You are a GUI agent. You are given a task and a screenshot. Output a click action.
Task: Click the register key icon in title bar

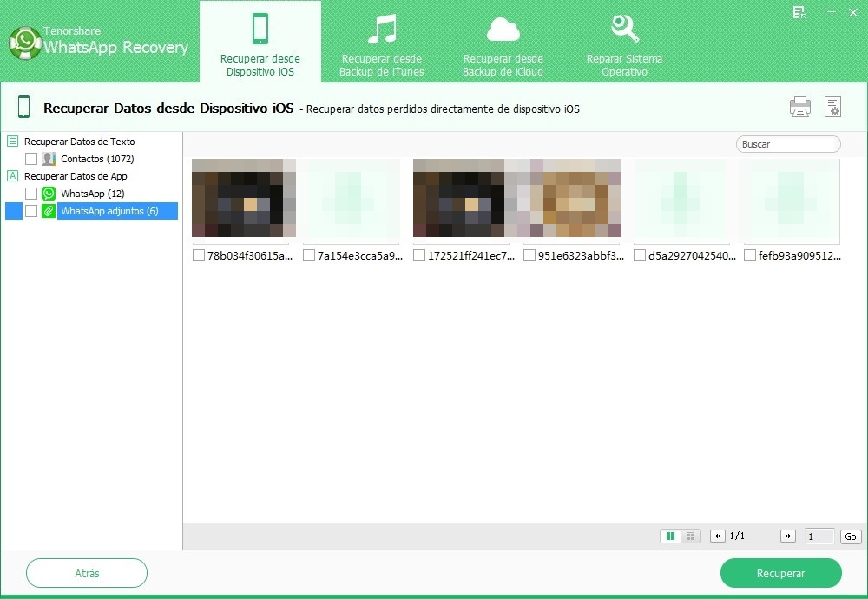point(799,12)
